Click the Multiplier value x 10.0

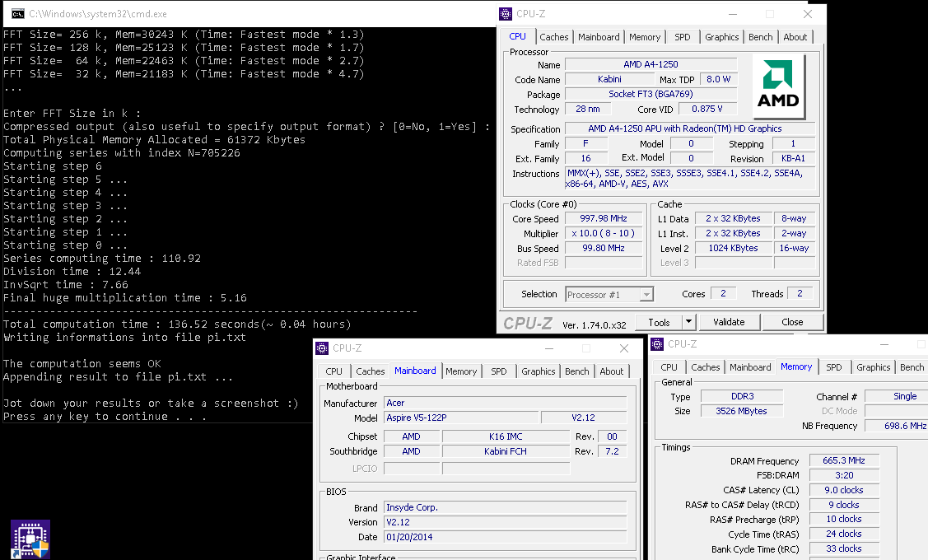pyautogui.click(x=604, y=233)
